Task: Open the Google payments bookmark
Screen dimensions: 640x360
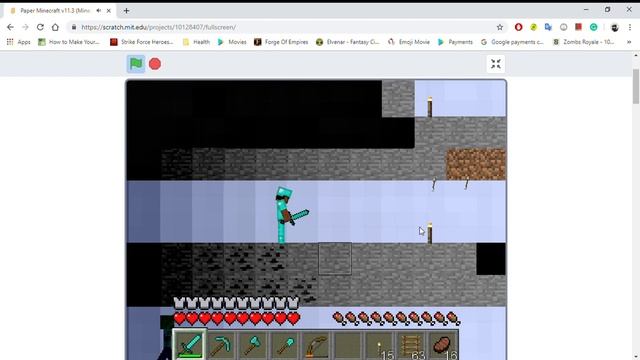Action: (512, 42)
